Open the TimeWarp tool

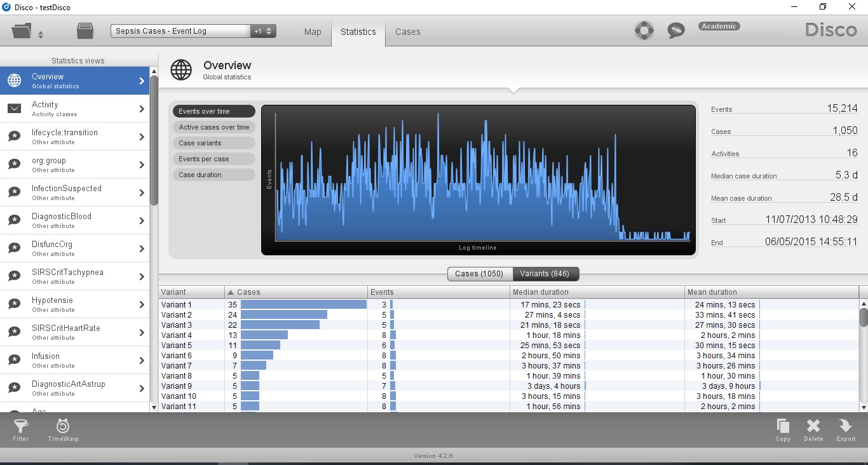click(62, 430)
